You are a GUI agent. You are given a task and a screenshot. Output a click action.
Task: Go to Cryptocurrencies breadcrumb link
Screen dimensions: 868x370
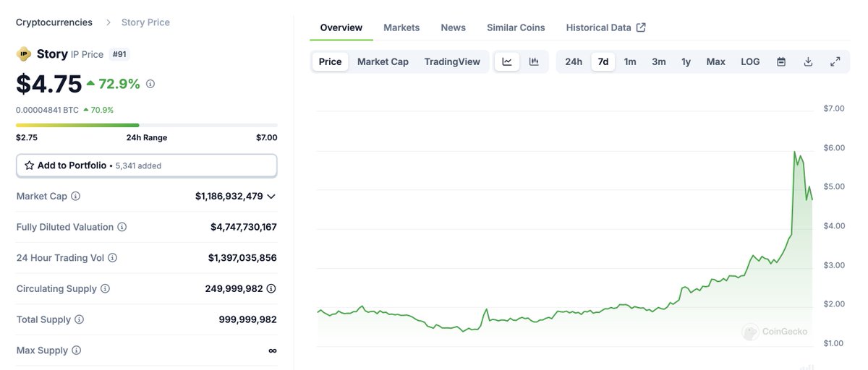point(54,22)
